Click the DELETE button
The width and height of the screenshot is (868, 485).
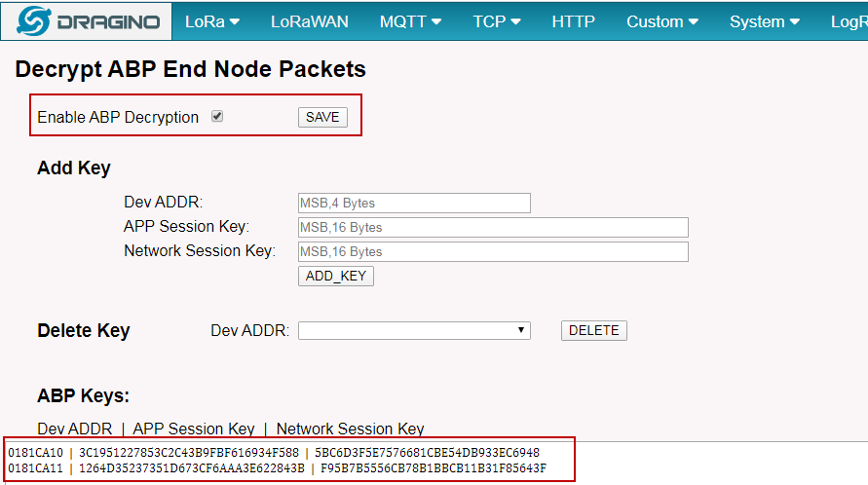[x=594, y=330]
